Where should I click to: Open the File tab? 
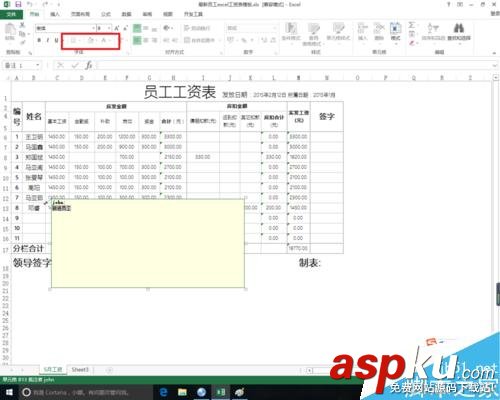pos(11,14)
